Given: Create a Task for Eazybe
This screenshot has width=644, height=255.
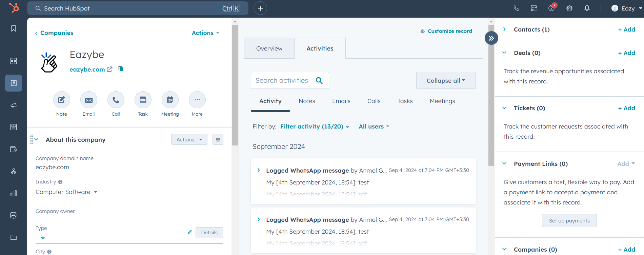Looking at the screenshot, I should 143,100.
